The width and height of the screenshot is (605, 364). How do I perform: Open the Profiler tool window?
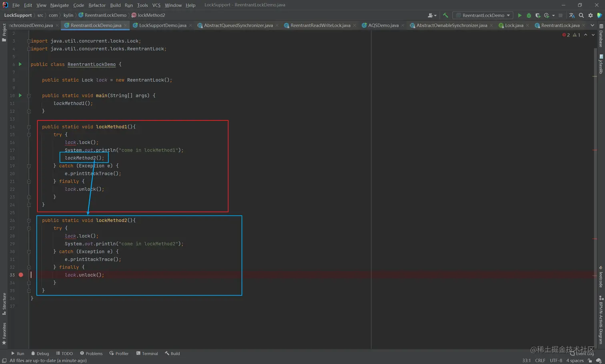[x=119, y=354]
